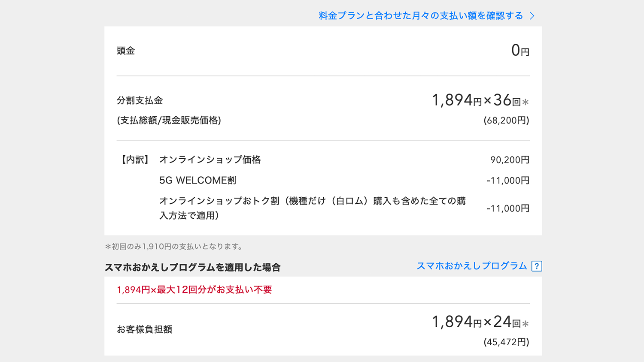Image resolution: width=644 pixels, height=362 pixels.
Task: Click the オンラインショップ価格 row label
Action: tap(210, 160)
